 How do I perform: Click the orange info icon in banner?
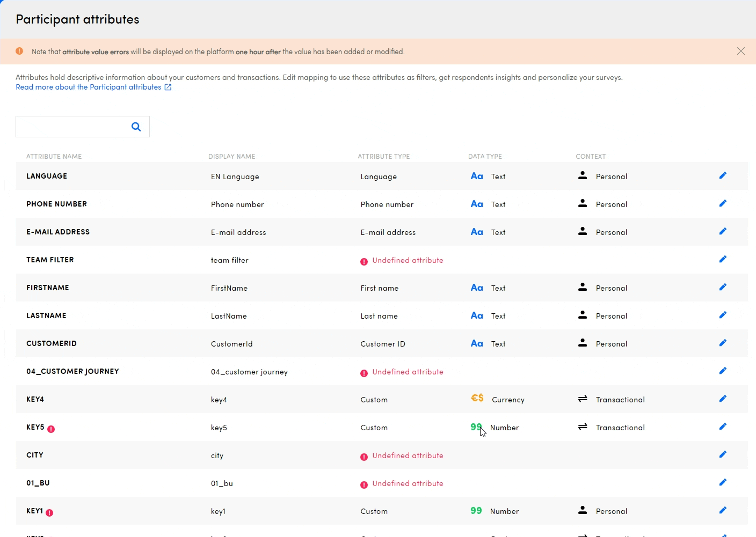pyautogui.click(x=19, y=51)
